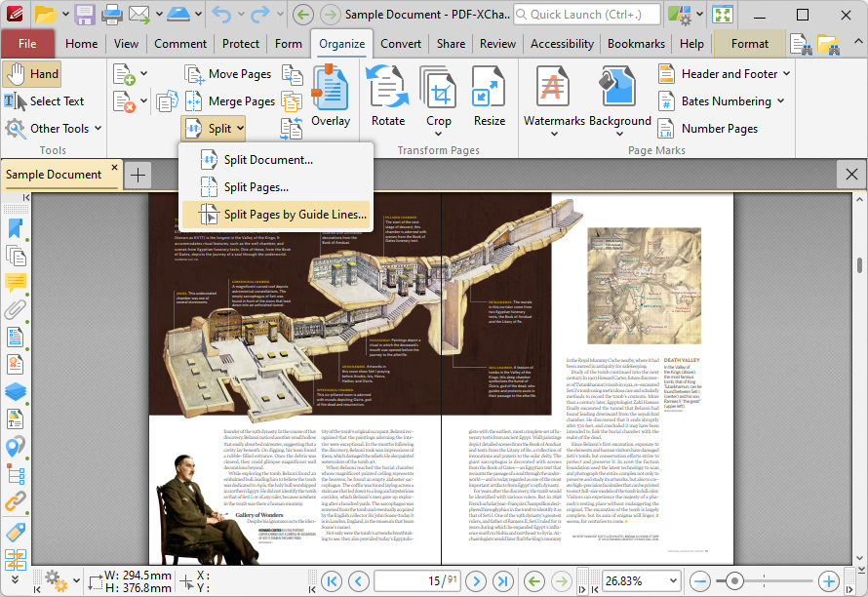The image size is (868, 597).
Task: Click the Find binoculars icon
Action: point(801,44)
